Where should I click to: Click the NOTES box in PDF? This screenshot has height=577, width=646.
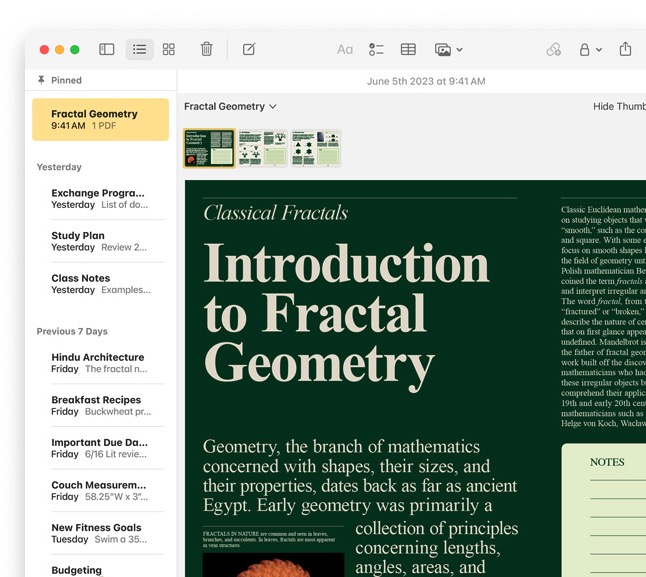point(604,510)
